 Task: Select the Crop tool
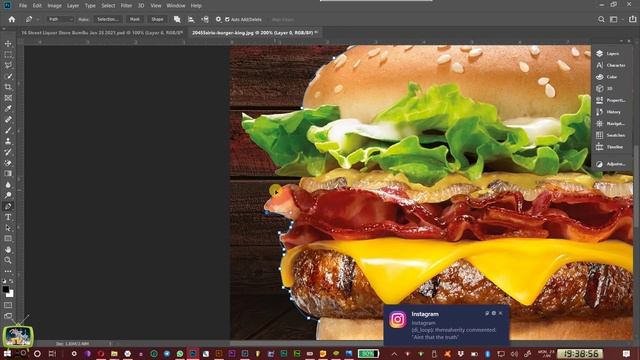8,87
